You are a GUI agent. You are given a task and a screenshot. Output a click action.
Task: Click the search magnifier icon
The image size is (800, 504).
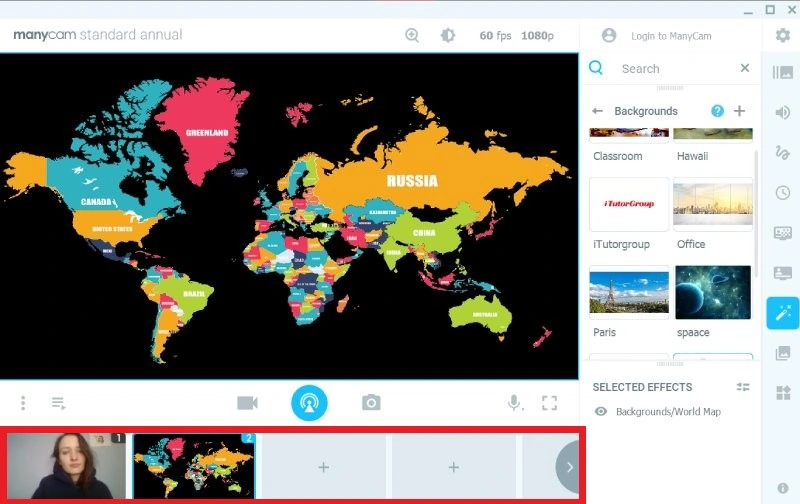[595, 67]
